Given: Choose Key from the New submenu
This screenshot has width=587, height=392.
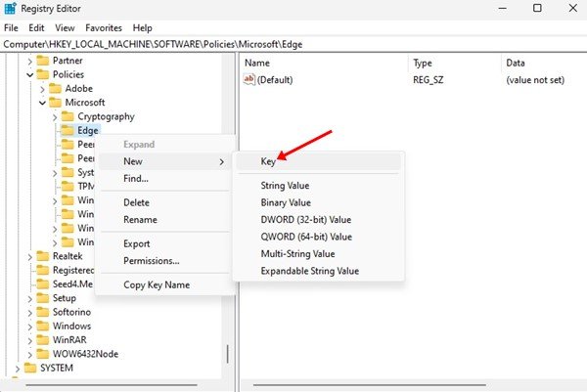Looking at the screenshot, I should click(319, 161).
